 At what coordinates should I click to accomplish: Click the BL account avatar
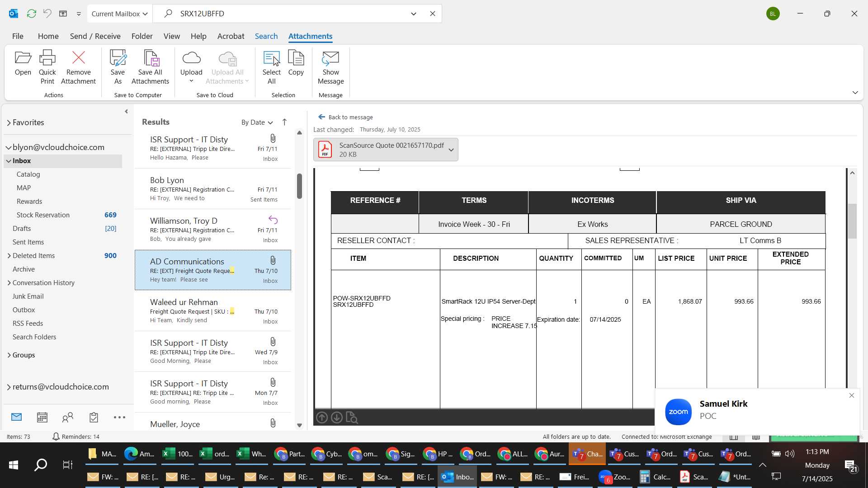tap(773, 14)
